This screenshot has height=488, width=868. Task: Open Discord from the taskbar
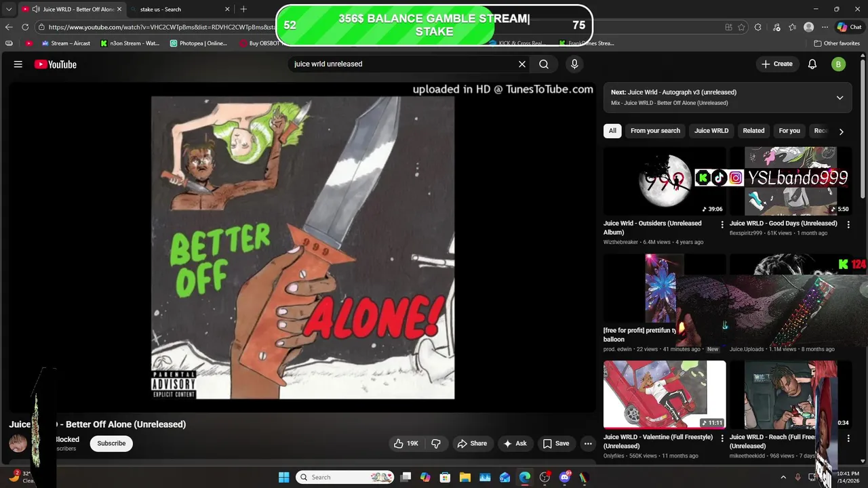tap(565, 477)
